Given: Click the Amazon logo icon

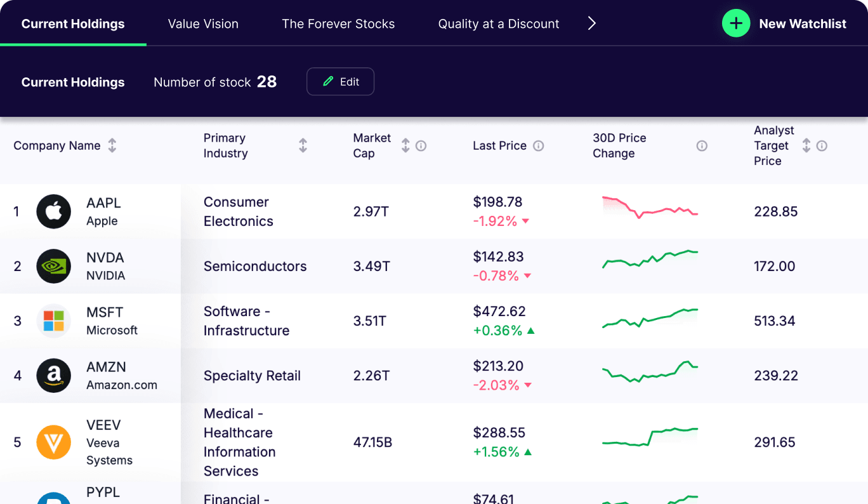Looking at the screenshot, I should coord(53,375).
